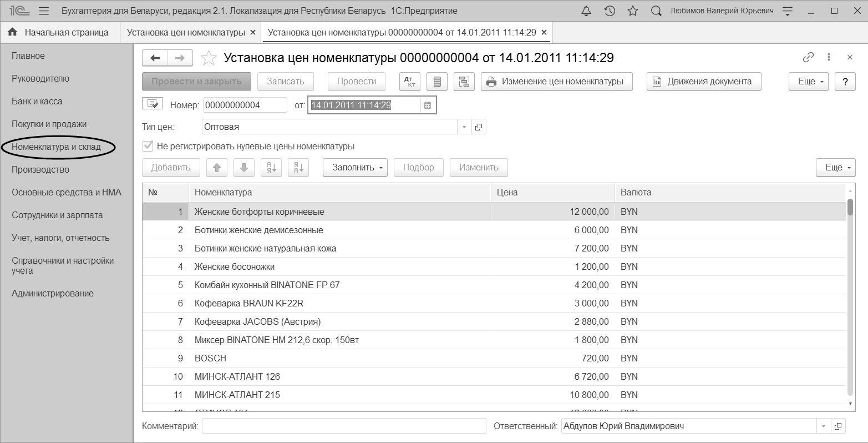This screenshot has height=443, width=868.
Task: Click Подбор button
Action: (419, 168)
